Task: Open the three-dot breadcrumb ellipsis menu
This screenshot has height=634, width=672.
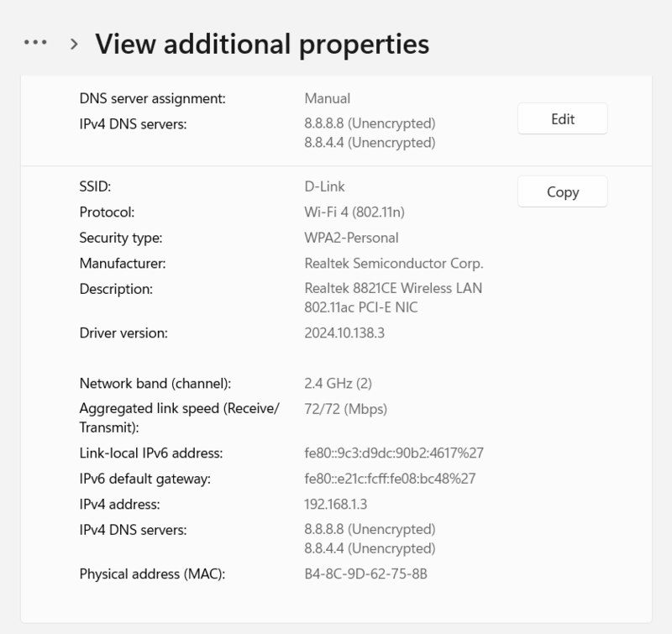Action: pyautogui.click(x=35, y=43)
